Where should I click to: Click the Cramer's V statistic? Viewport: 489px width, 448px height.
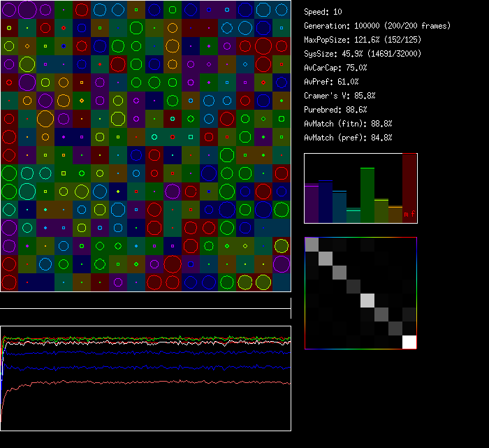pyautogui.click(x=340, y=96)
